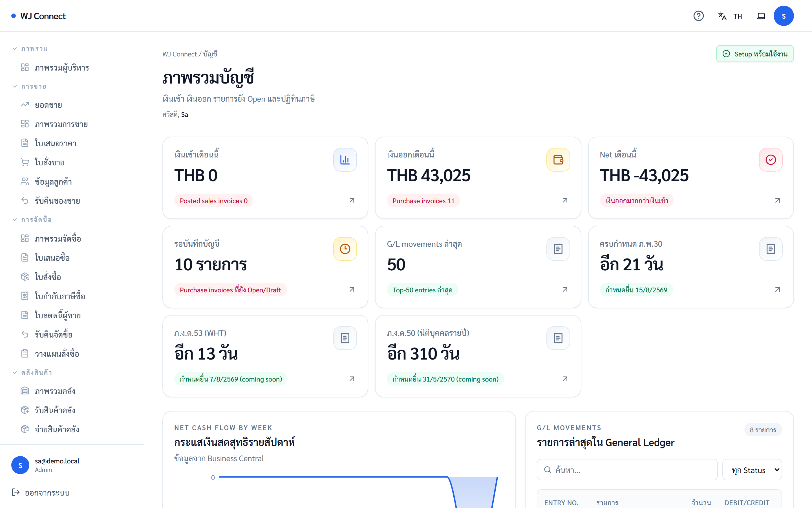Image resolution: width=812 pixels, height=508 pixels.
Task: Click the document icon on ภ.พ.30 card
Action: pyautogui.click(x=771, y=249)
